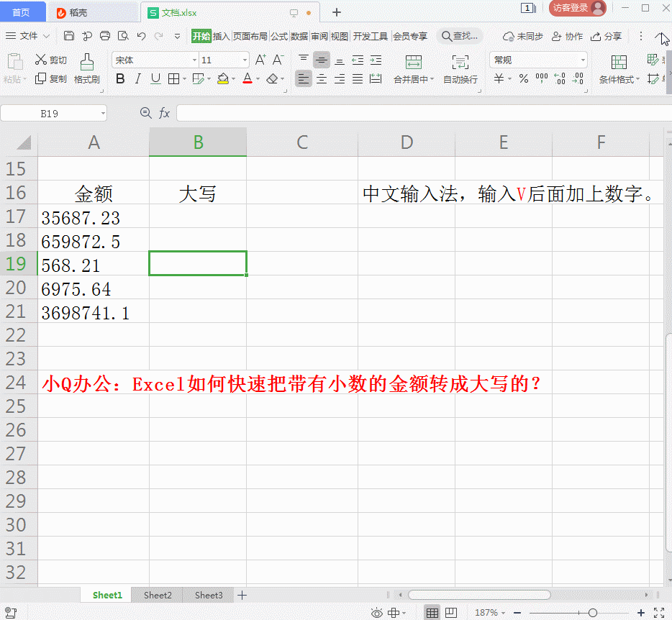This screenshot has width=672, height=620.
Task: Toggle right horizontal alignment
Action: [x=340, y=79]
